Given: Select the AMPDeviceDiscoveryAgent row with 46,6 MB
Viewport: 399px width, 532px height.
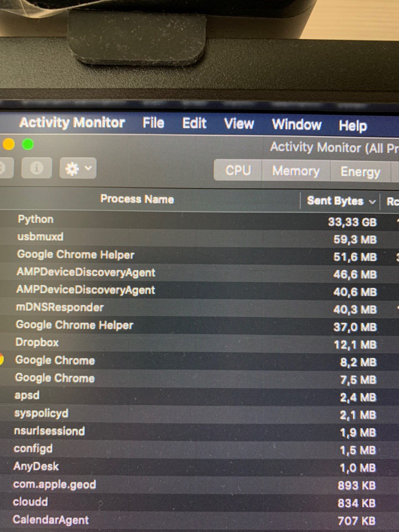Looking at the screenshot, I should (199, 273).
